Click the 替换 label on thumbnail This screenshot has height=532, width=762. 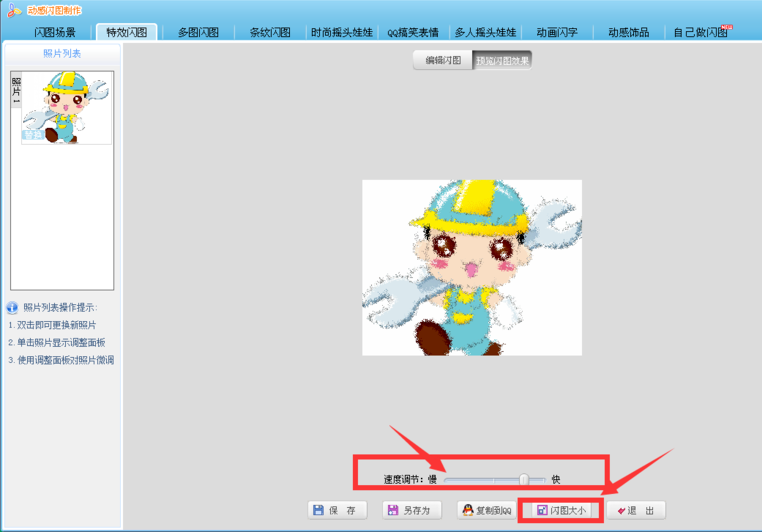coord(33,135)
